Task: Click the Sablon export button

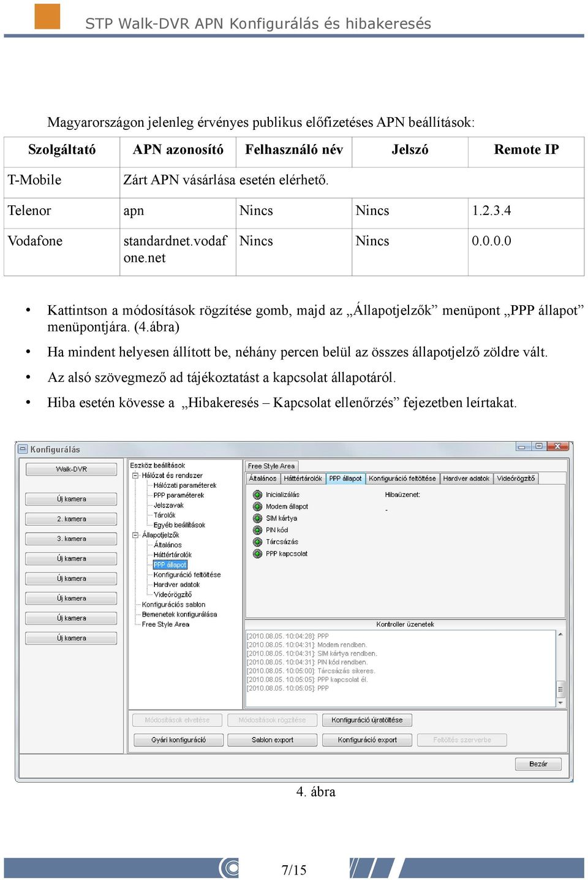Action: (x=272, y=740)
